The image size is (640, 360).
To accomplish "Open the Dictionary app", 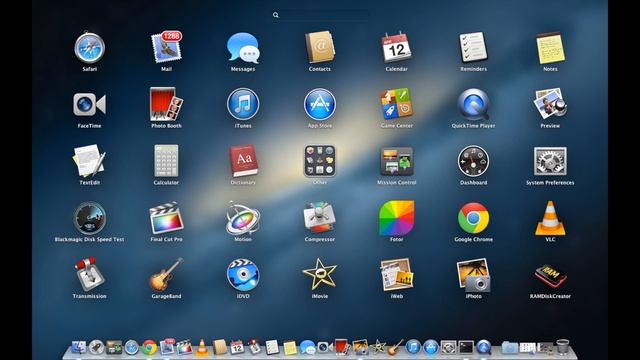I will tap(243, 161).
